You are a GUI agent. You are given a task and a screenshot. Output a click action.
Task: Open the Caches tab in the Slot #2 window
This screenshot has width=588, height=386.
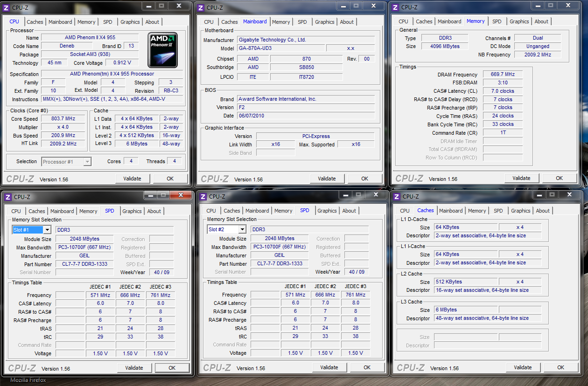coord(232,211)
